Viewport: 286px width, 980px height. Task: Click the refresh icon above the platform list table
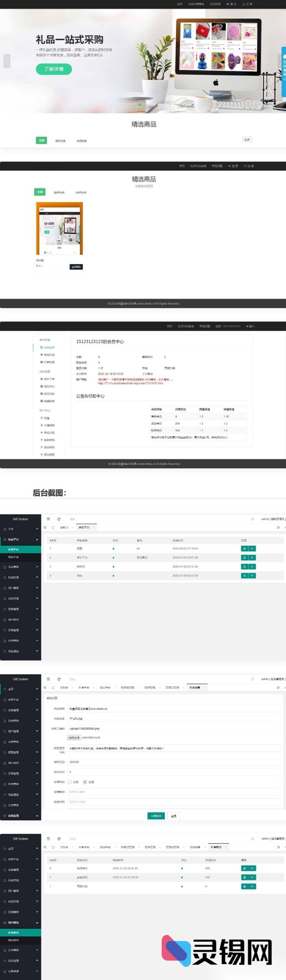coord(58,519)
